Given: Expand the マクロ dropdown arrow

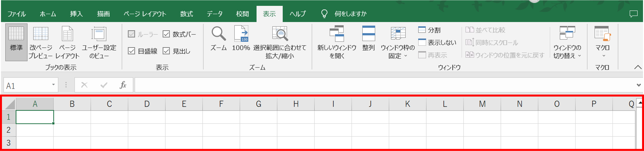Looking at the screenshot, I should point(604,56).
